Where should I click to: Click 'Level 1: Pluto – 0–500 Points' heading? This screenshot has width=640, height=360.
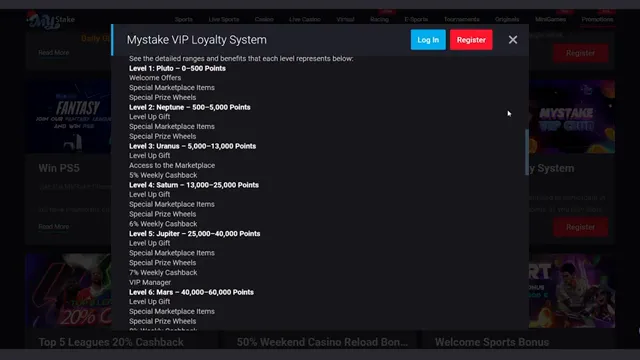pyautogui.click(x=177, y=68)
